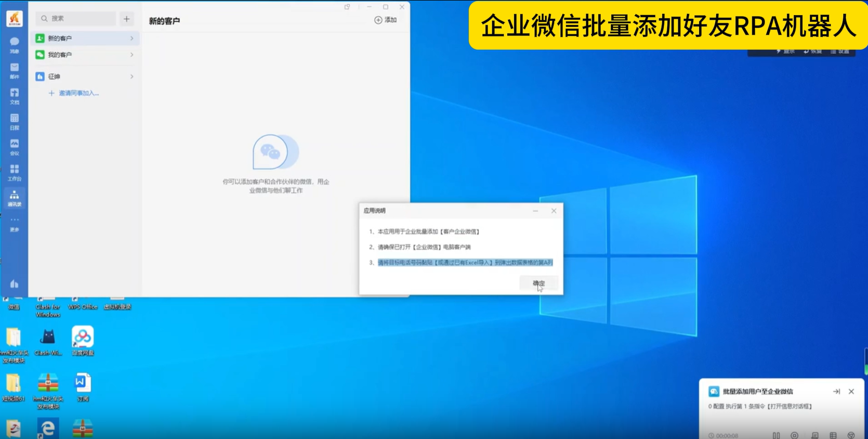Open the 邮件 mail icon in sidebar
The width and height of the screenshot is (868, 439).
pyautogui.click(x=15, y=70)
